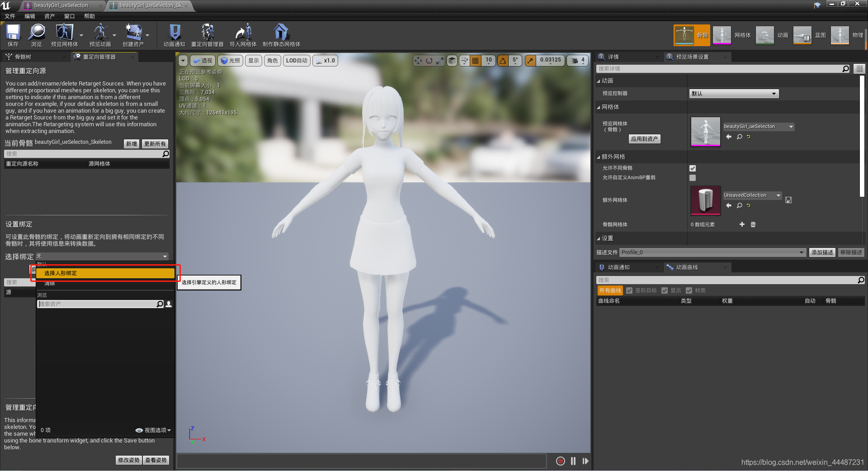Collapse the 网格体 section in details
This screenshot has width=868, height=471.
click(x=599, y=108)
